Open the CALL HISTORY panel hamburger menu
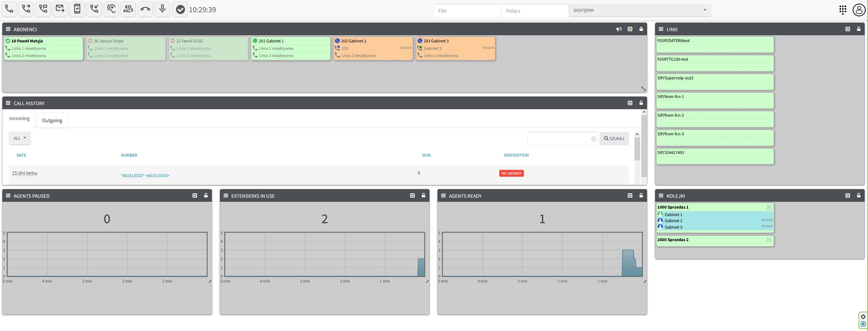Viewport: 868px width, 331px height. (8, 103)
